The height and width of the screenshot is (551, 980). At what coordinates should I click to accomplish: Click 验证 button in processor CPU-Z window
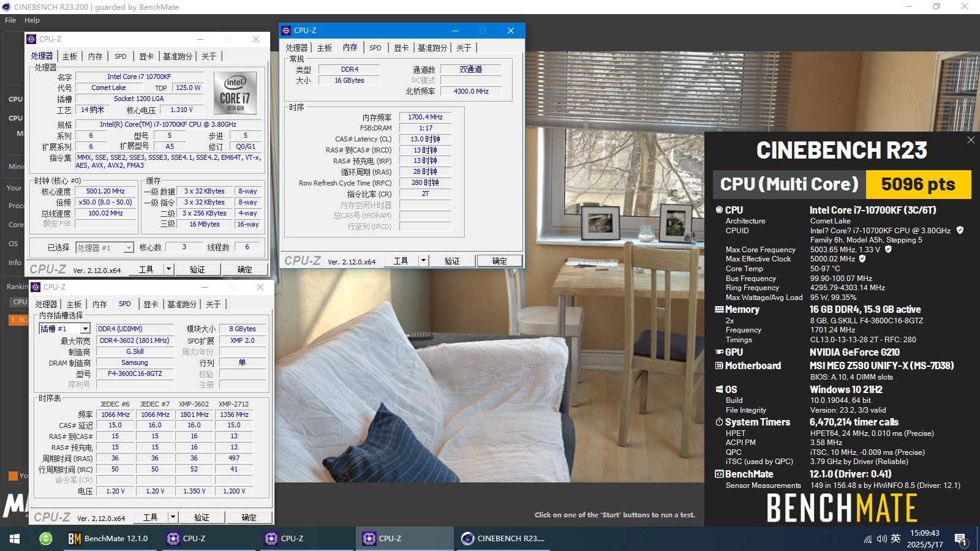coord(197,269)
